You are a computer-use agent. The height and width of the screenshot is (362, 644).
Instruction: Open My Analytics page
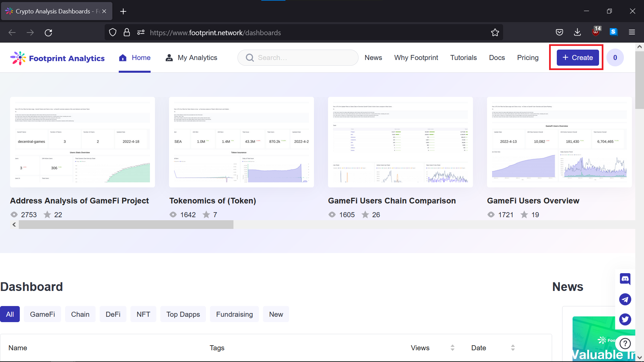[x=191, y=58]
